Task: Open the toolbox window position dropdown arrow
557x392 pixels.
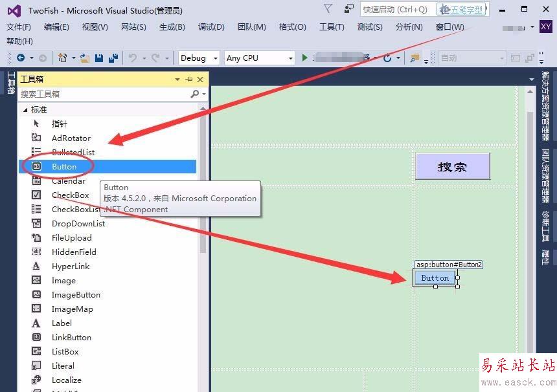Action: (x=177, y=80)
